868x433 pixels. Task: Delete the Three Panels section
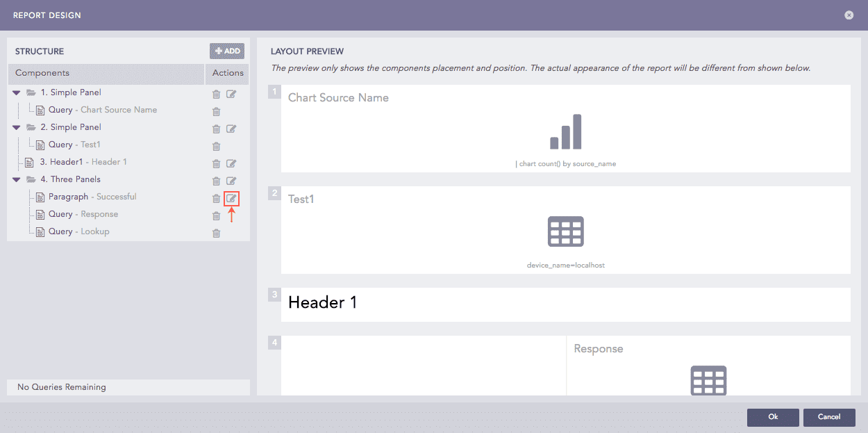point(216,181)
